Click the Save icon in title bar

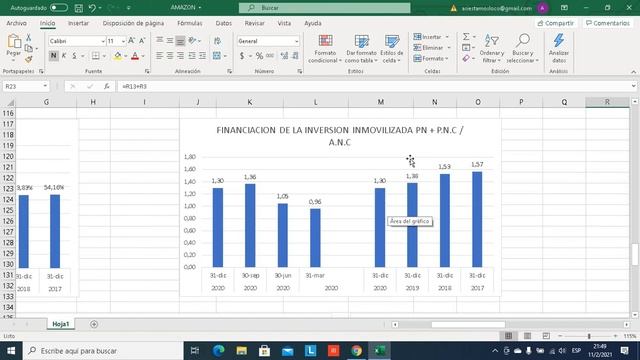point(78,8)
